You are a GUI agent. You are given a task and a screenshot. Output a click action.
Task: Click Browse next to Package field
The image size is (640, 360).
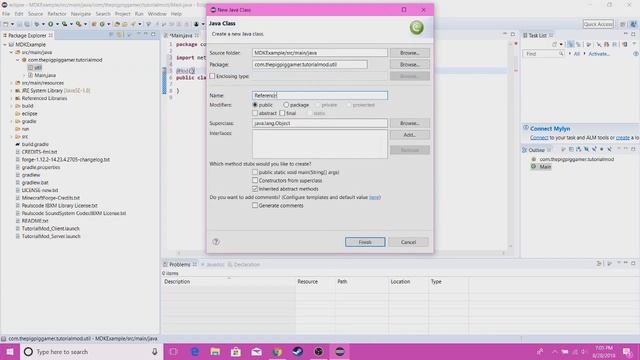pyautogui.click(x=409, y=64)
